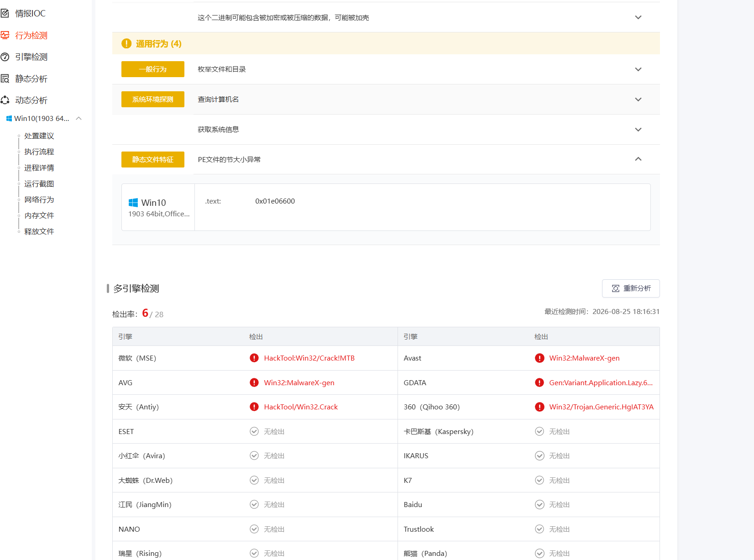Click the gray check icon for ESET
The height and width of the screenshot is (560, 754).
(254, 431)
